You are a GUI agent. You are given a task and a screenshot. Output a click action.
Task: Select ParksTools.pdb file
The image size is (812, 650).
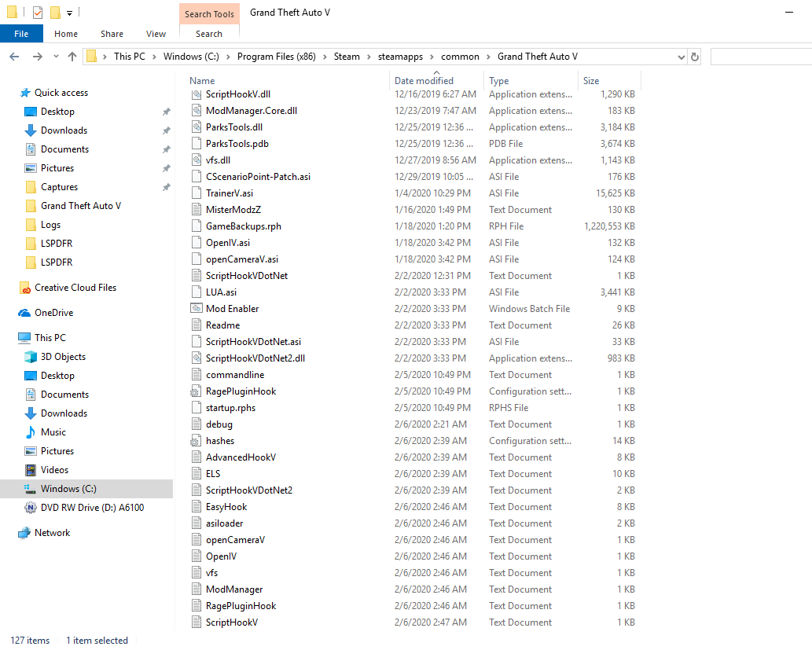(237, 144)
